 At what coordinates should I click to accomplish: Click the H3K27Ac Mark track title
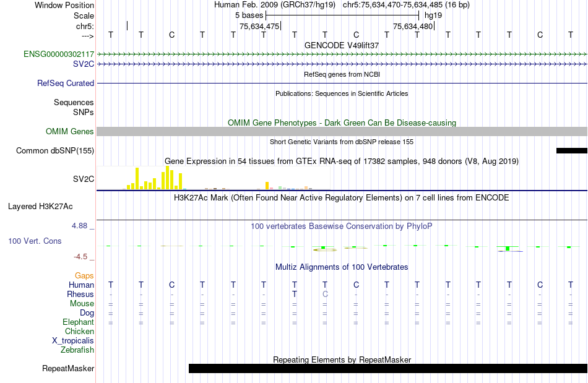point(342,197)
